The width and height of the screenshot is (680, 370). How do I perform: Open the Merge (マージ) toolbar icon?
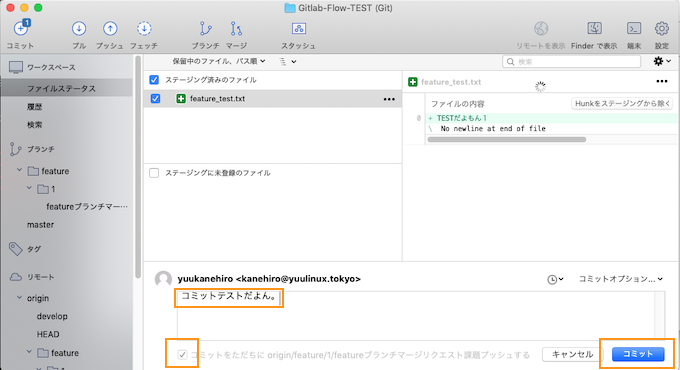pos(236,29)
